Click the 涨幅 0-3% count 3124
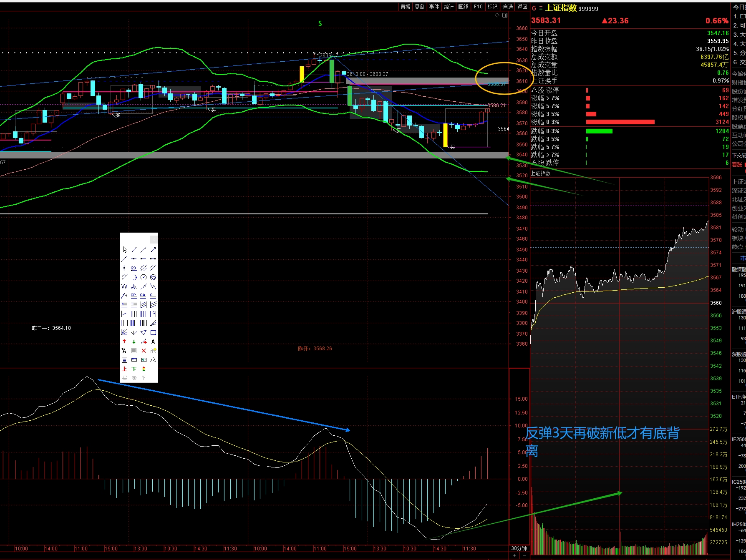 (x=722, y=122)
